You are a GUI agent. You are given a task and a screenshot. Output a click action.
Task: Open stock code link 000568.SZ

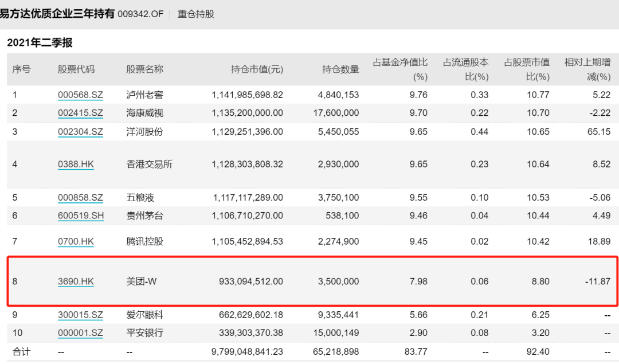(x=80, y=95)
